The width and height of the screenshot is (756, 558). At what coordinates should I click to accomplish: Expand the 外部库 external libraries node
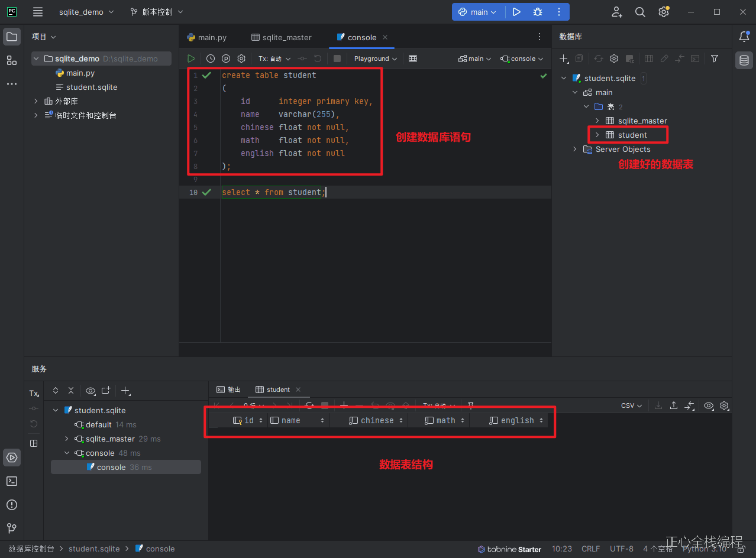click(35, 101)
